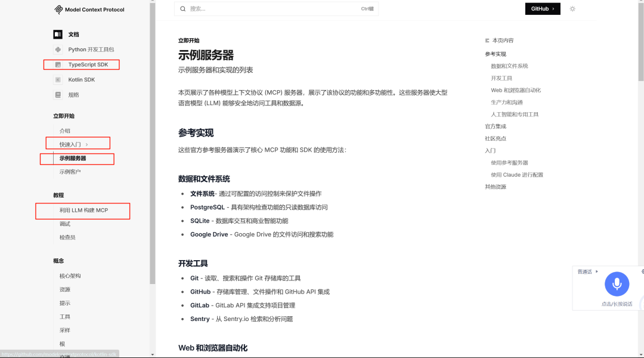Jump to 其他资源 in contents
This screenshot has height=358, width=644.
click(x=496, y=187)
